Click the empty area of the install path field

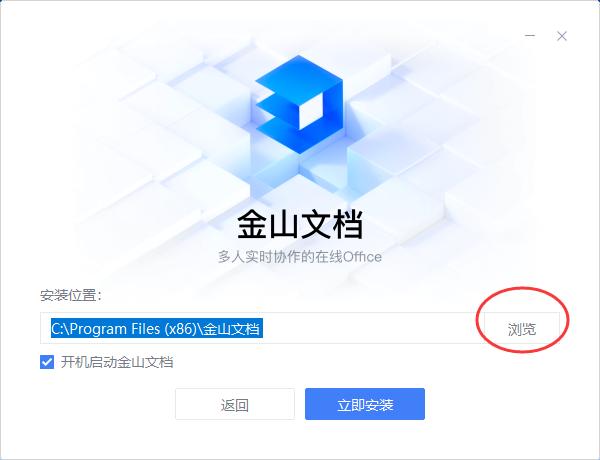click(371, 328)
